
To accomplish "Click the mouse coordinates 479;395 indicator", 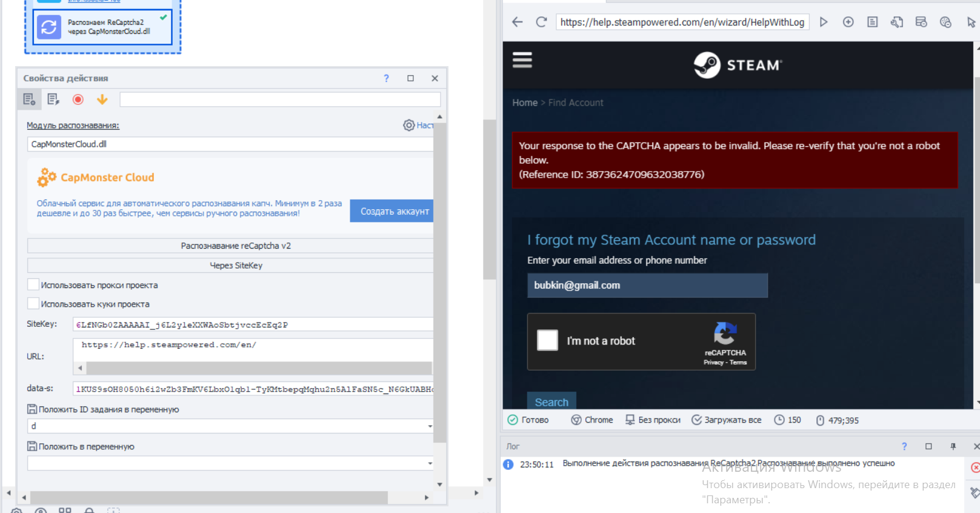I will tap(837, 420).
